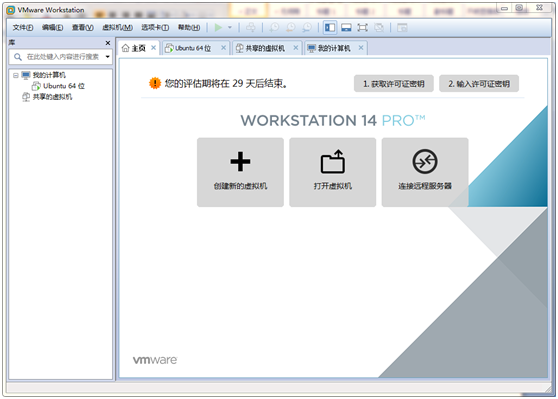Open the 查看(V) menu
The width and height of the screenshot is (558, 399).
click(x=83, y=28)
